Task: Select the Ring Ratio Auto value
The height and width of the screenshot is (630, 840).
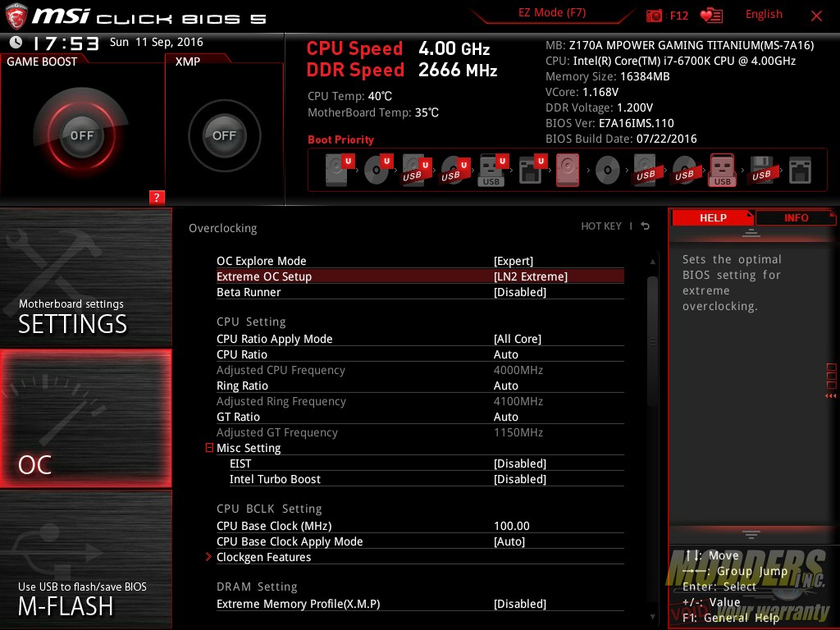Action: (505, 386)
